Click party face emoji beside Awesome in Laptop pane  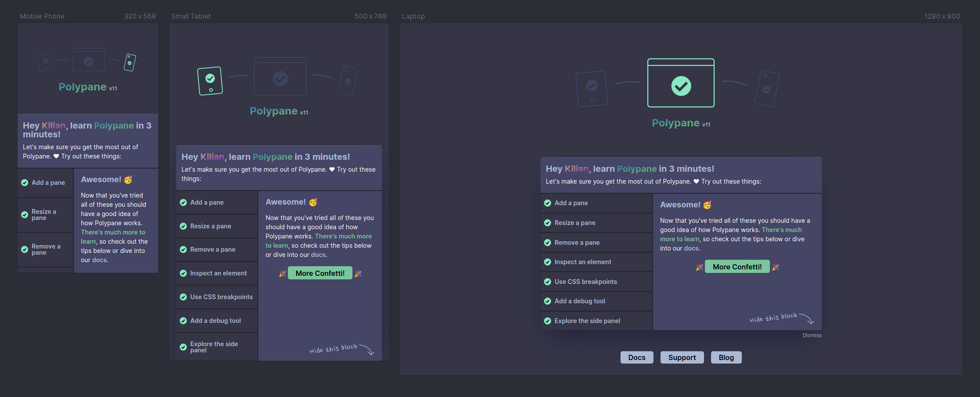pos(708,205)
